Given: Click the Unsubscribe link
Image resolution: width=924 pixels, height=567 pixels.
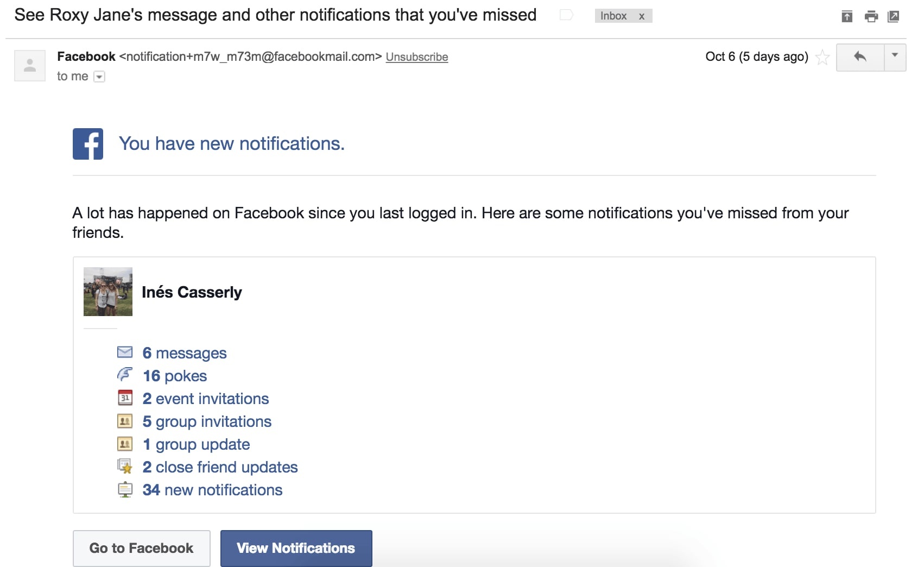Looking at the screenshot, I should tap(416, 57).
